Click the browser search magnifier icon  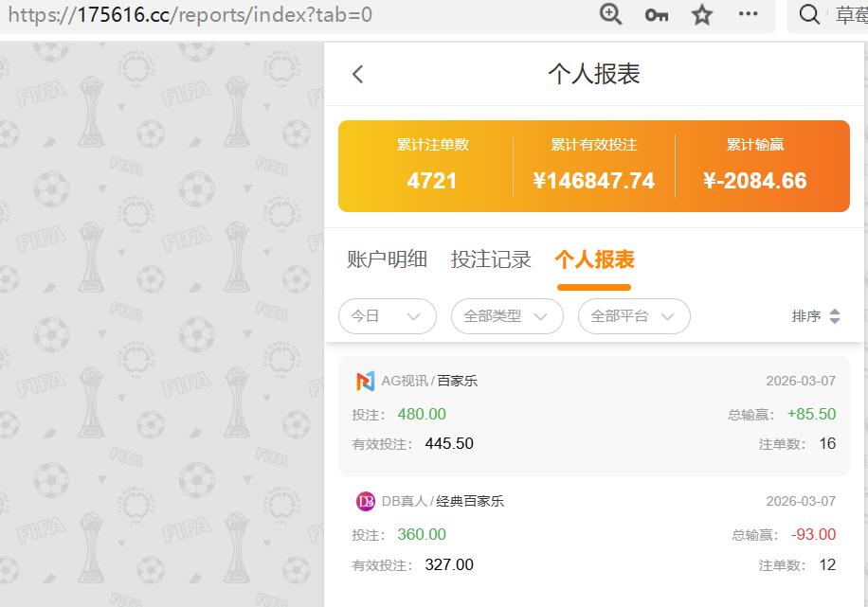(x=808, y=15)
